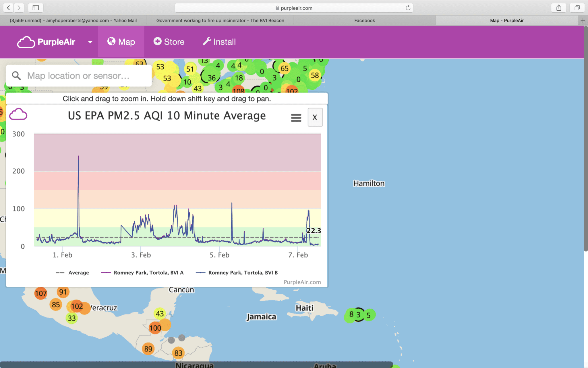Switch to the Yahoo Mail tab
Screen dimensions: 588x368
pyautogui.click(x=73, y=20)
